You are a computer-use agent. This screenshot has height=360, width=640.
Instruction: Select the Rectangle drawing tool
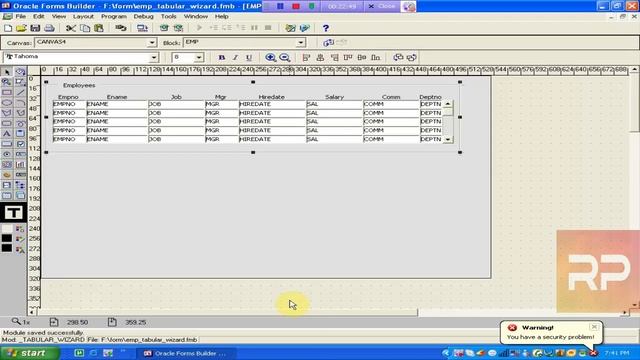tap(7, 92)
